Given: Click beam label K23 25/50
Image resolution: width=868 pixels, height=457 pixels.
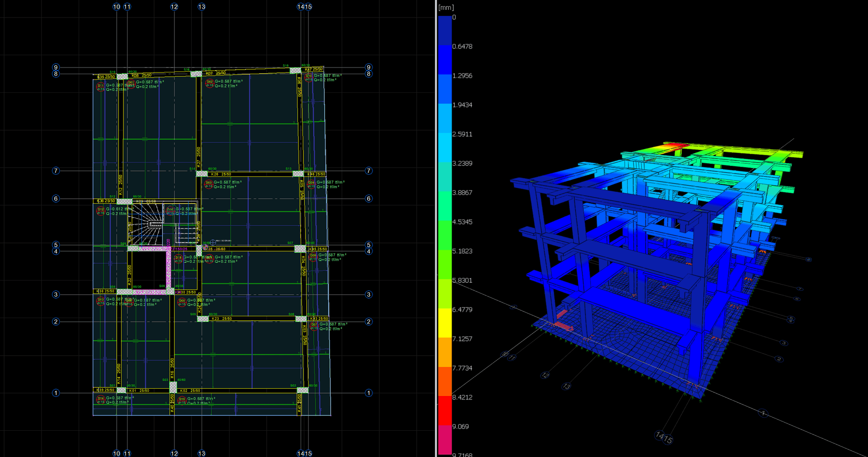Looking at the screenshot, I should 222,319.
